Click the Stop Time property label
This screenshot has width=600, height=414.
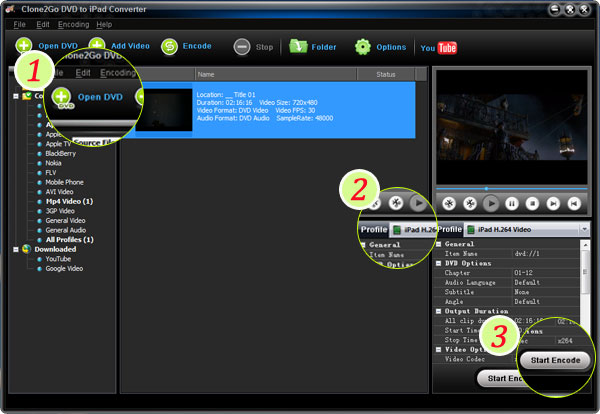click(x=461, y=340)
